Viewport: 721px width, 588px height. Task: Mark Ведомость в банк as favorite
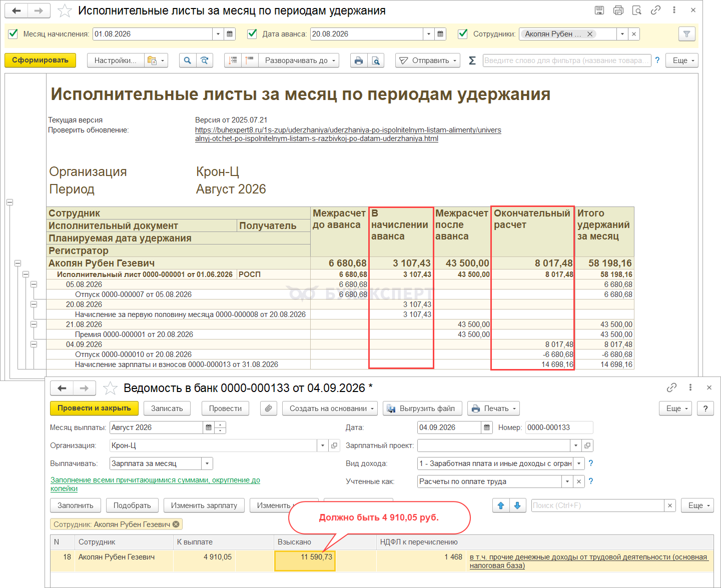click(110, 388)
